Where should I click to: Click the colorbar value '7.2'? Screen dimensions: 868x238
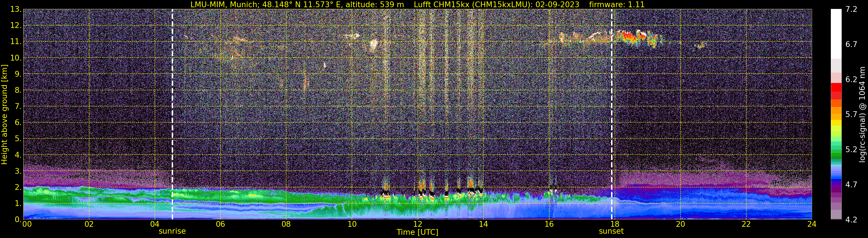click(x=851, y=9)
